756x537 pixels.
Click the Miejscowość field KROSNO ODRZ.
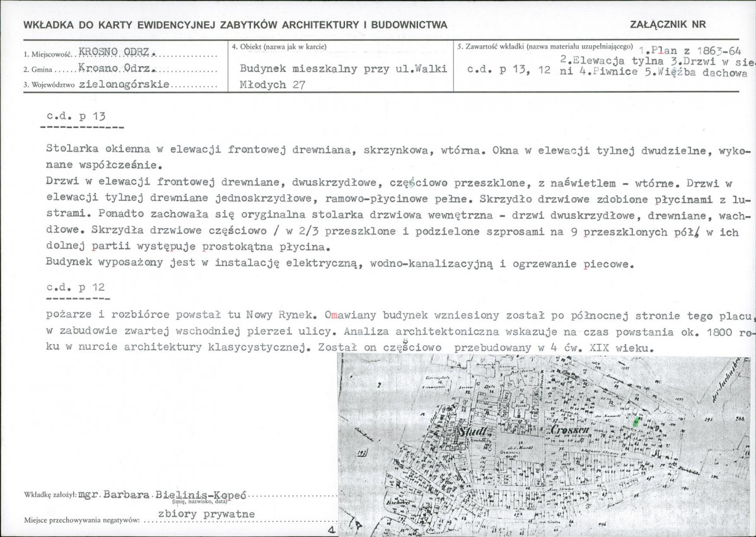tap(117, 52)
